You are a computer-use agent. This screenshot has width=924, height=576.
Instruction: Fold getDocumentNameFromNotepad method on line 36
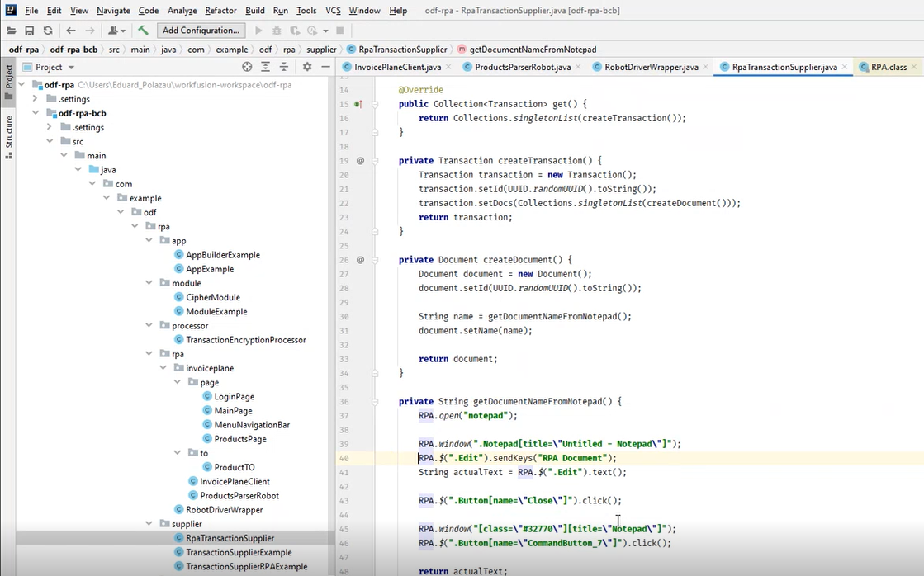(x=375, y=402)
